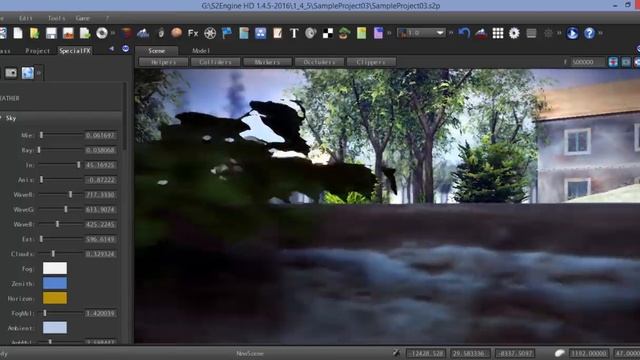Viewport: 640px width, 360px height.
Task: Open the white gear settings icon
Action: point(514,33)
